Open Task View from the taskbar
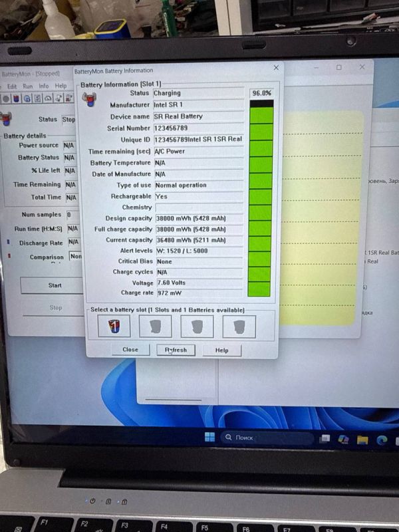This screenshot has height=532, width=399. [325, 439]
